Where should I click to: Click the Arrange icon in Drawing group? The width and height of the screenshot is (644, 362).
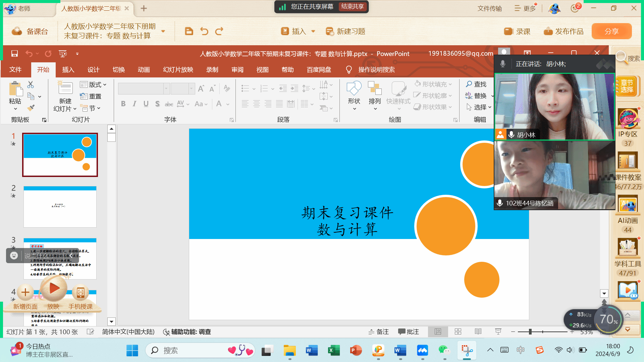[375, 88]
